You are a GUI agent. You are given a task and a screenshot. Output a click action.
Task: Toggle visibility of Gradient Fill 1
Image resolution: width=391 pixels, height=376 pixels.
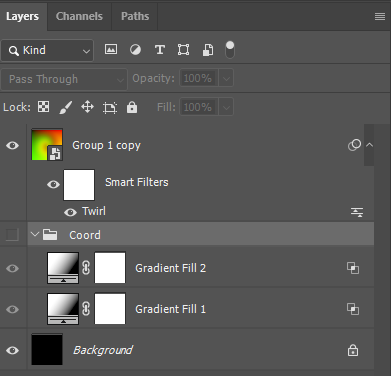[13, 309]
